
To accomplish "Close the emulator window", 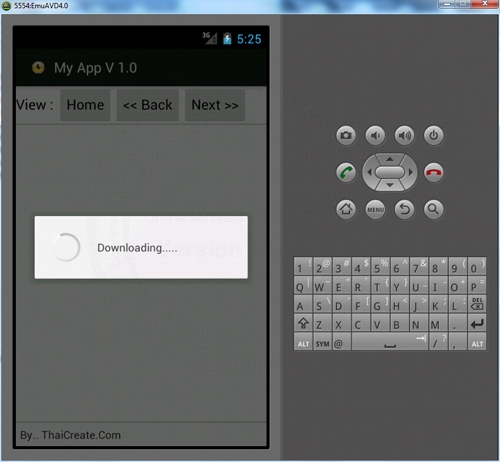I will pos(485,4).
